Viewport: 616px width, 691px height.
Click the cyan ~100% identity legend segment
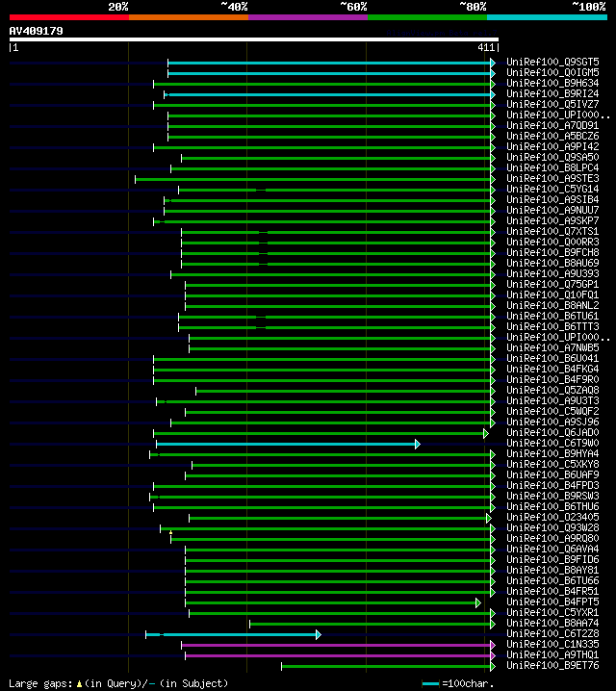pos(547,17)
